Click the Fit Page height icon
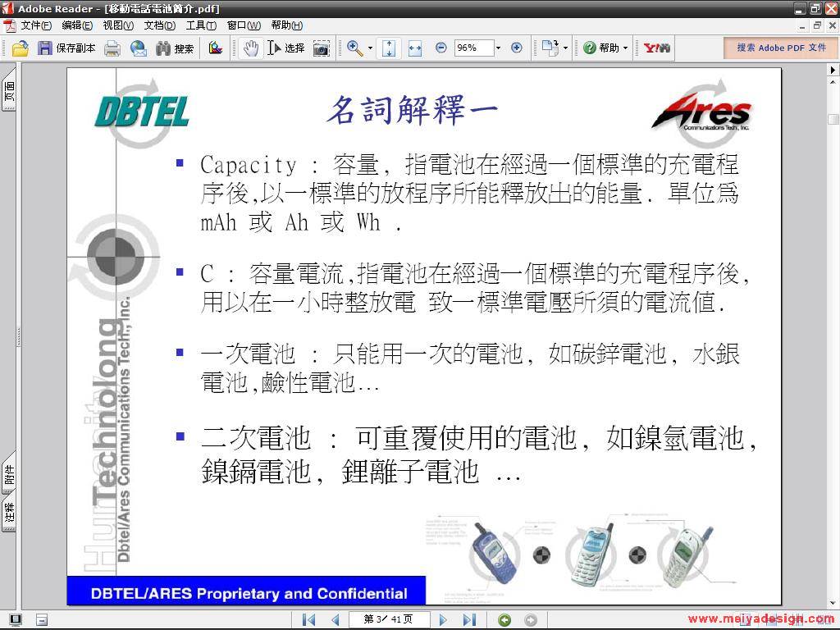Viewport: 840px width, 630px height. click(x=389, y=48)
